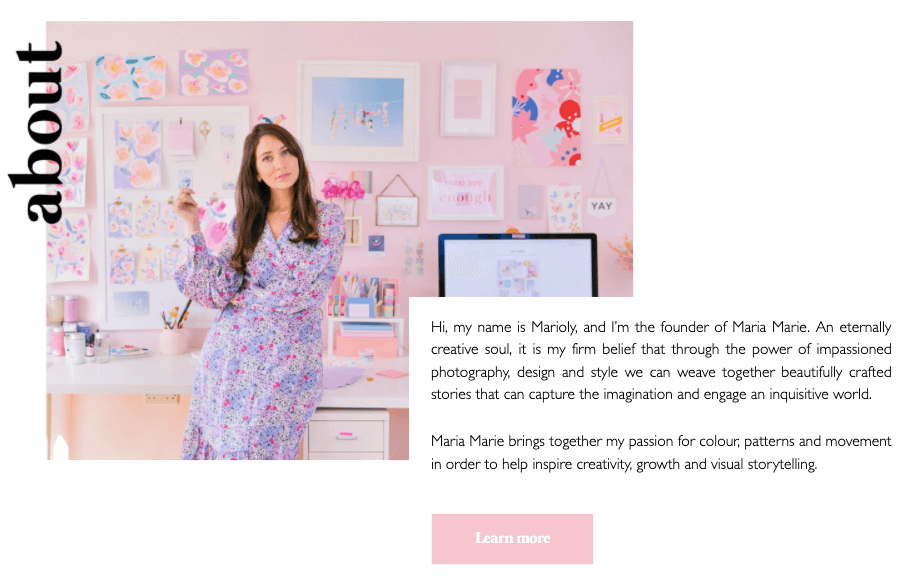Click the "you are enough" framed print
The image size is (911, 575).
(465, 193)
